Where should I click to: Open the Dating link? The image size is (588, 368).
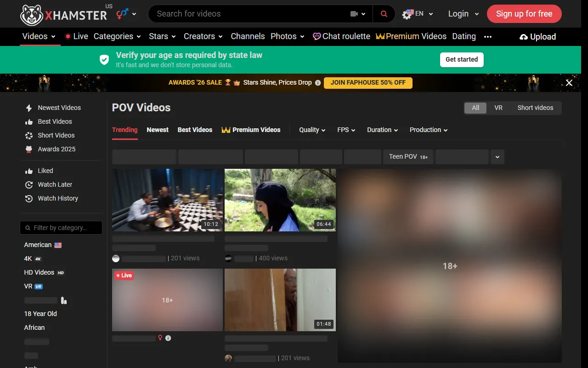[464, 36]
